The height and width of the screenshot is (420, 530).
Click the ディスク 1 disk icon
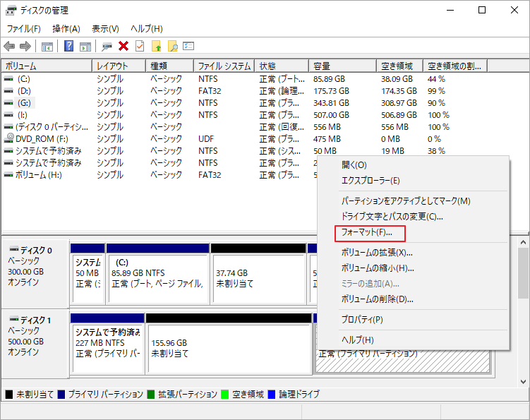click(14, 319)
